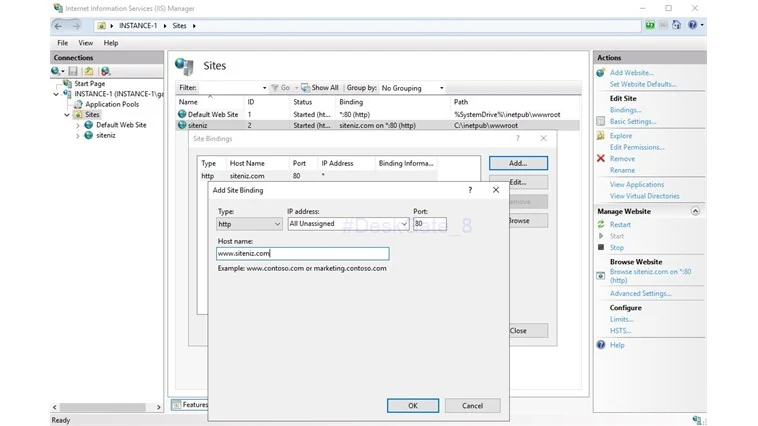Image resolution: width=758 pixels, height=426 pixels.
Task: Click the question mark in Site Bindings title
Action: point(518,138)
